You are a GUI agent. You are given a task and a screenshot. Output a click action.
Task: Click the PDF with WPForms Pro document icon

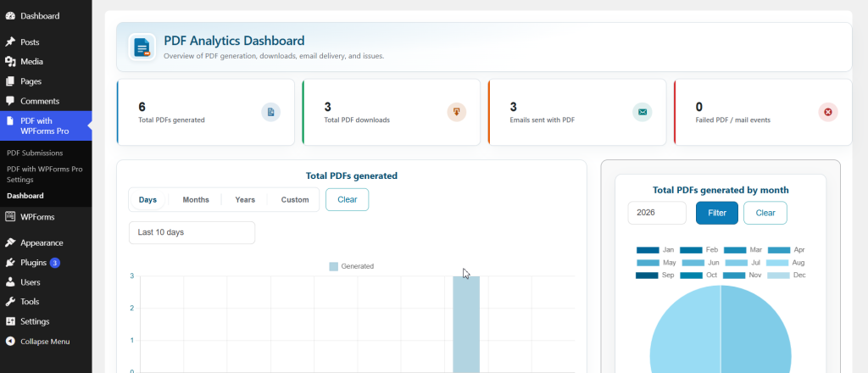(10, 120)
